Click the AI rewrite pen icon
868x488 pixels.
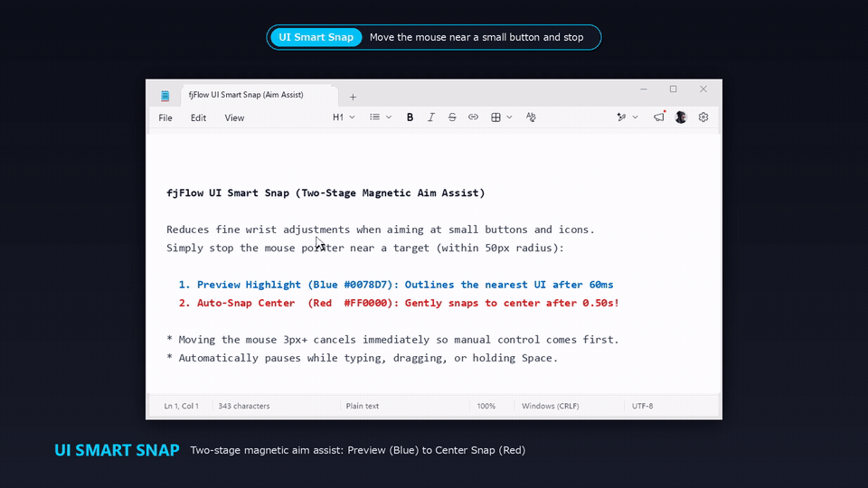pyautogui.click(x=622, y=117)
